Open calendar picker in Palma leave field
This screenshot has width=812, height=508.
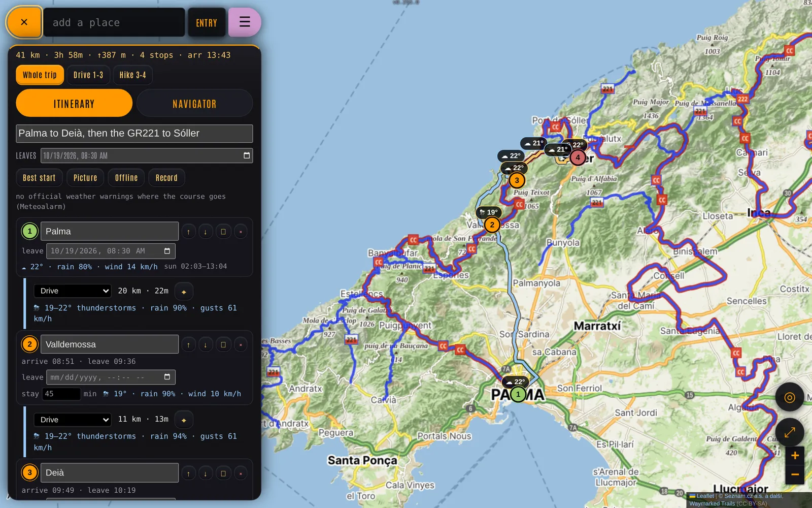167,251
